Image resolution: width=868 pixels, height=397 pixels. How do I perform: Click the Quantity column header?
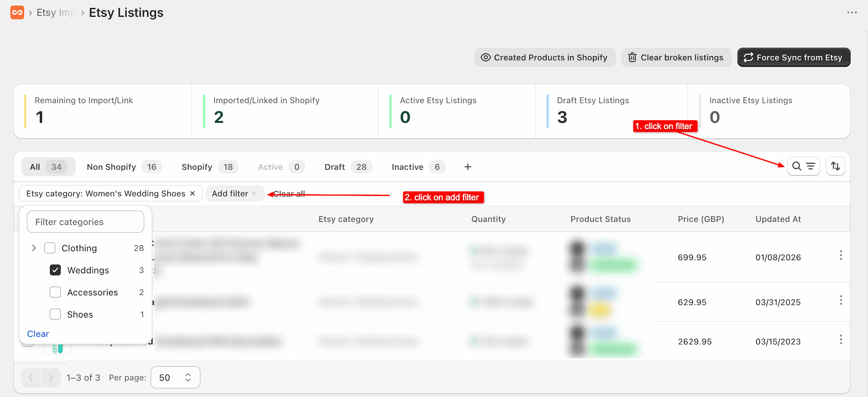coord(488,219)
